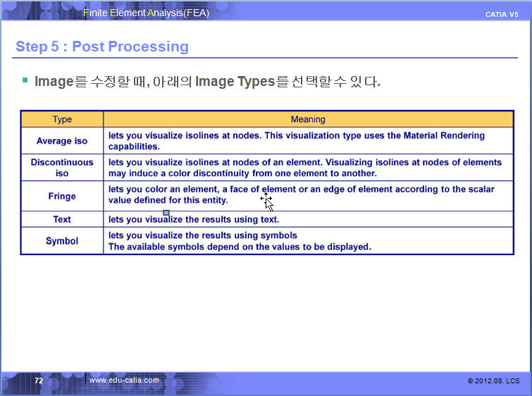The width and height of the screenshot is (532, 396).
Task: Select the 'Average iso' type cell
Action: (62, 141)
